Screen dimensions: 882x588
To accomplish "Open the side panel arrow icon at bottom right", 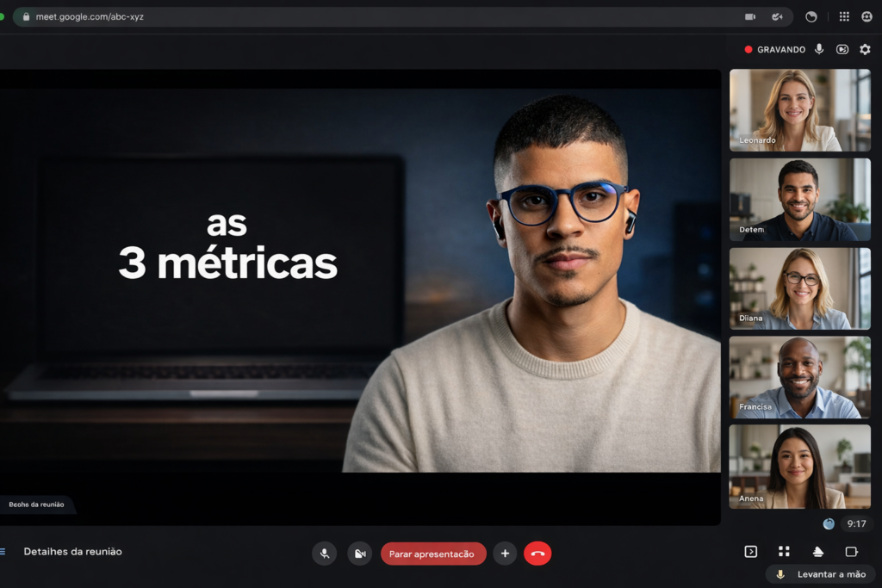I will pyautogui.click(x=750, y=552).
